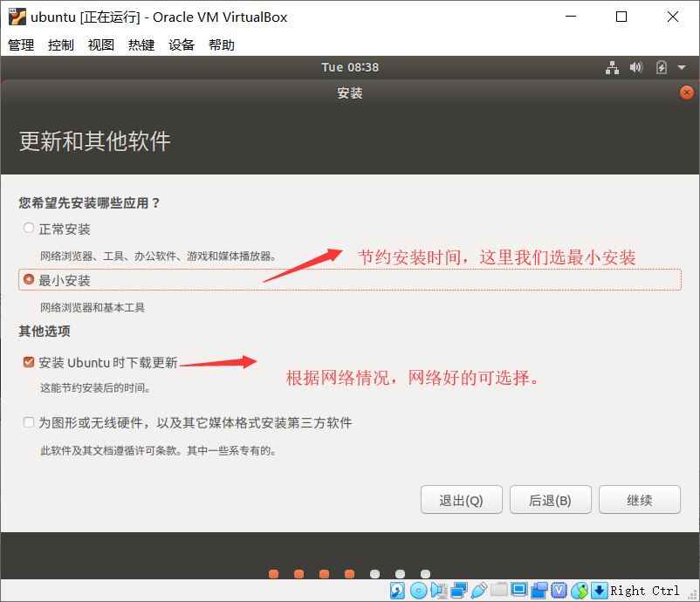Open the 视图 menu
Viewport: 700px width, 602px height.
101,44
